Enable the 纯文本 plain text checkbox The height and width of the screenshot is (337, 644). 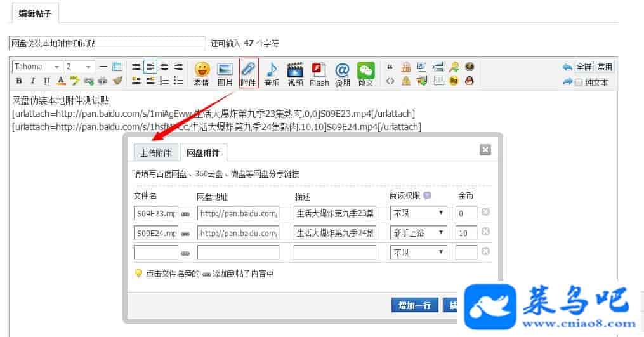[x=579, y=83]
